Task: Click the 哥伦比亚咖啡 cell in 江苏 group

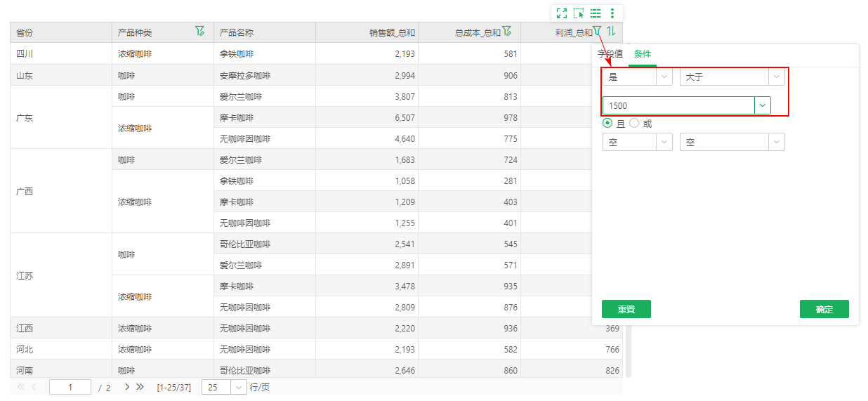Action: pyautogui.click(x=265, y=244)
